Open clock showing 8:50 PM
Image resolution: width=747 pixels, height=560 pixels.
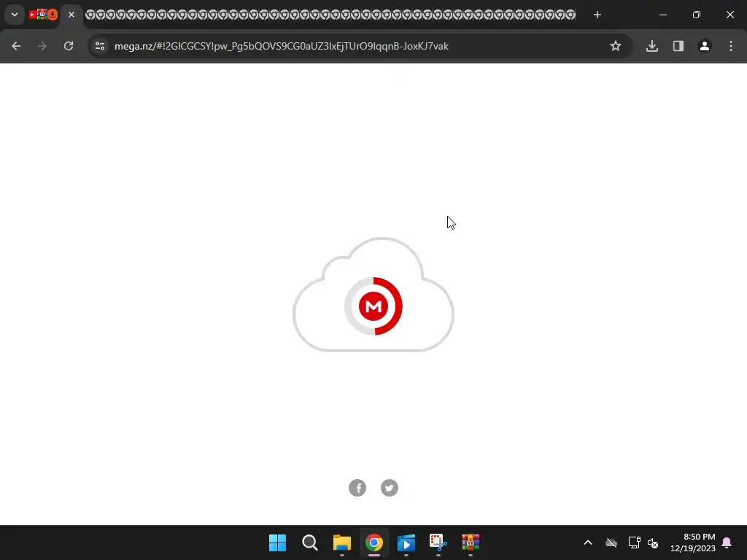point(693,542)
